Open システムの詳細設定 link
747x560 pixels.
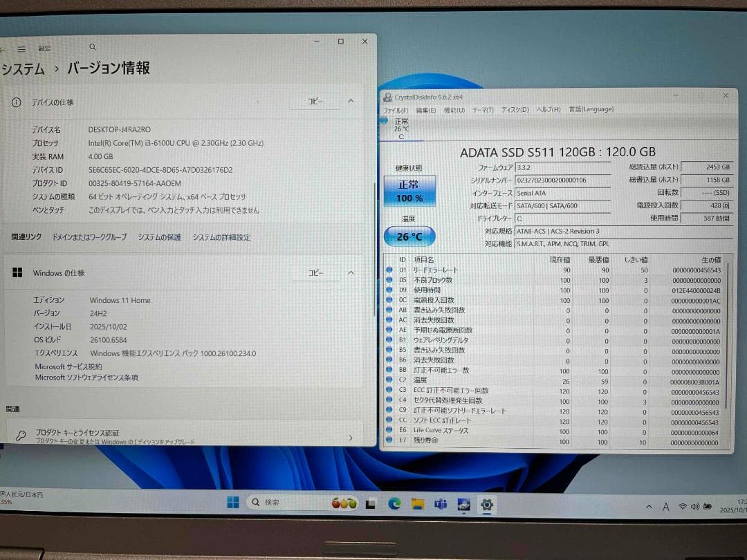221,237
